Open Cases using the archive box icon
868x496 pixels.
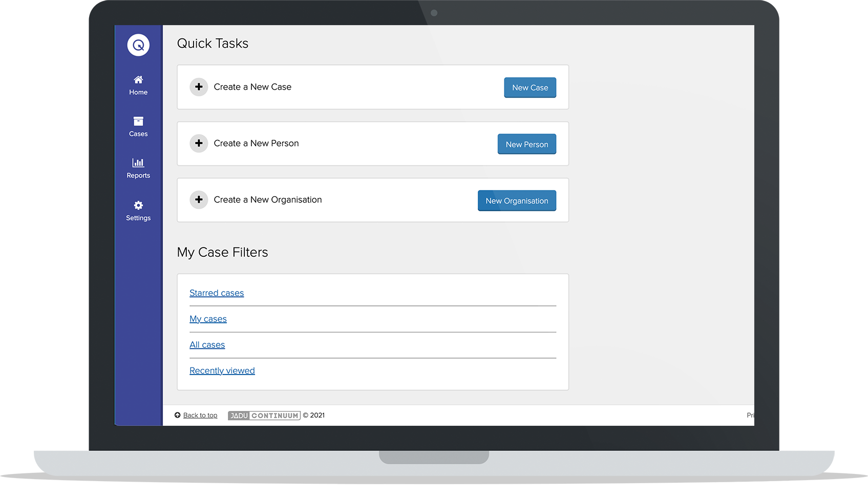coord(138,121)
